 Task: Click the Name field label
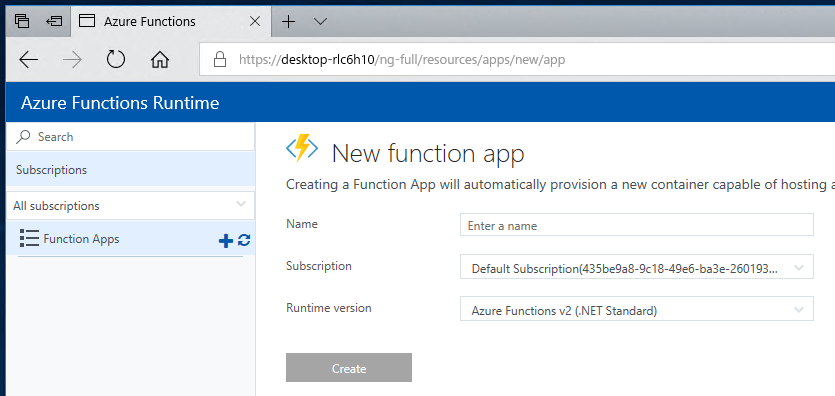[x=302, y=224]
